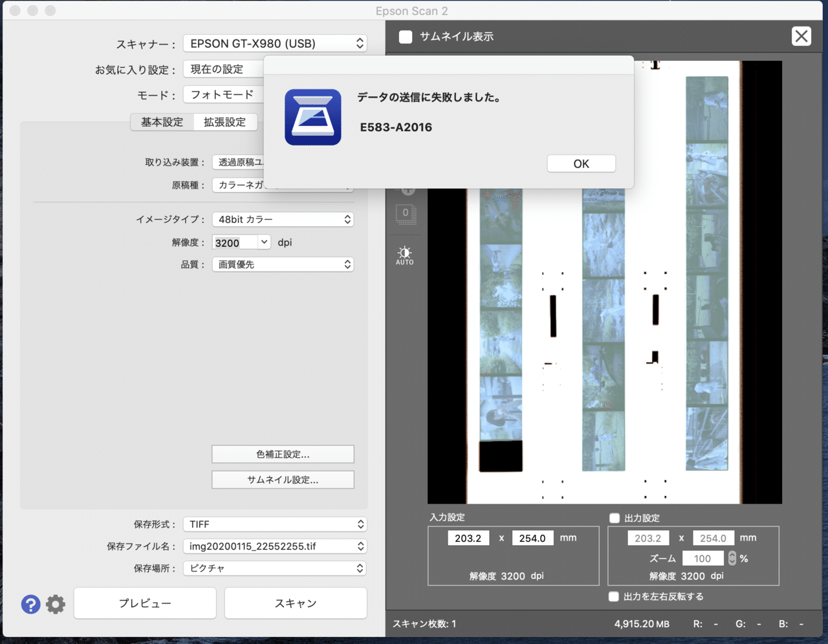Expand the 解像度 dropdown arrow
The height and width of the screenshot is (644, 828).
pos(264,242)
